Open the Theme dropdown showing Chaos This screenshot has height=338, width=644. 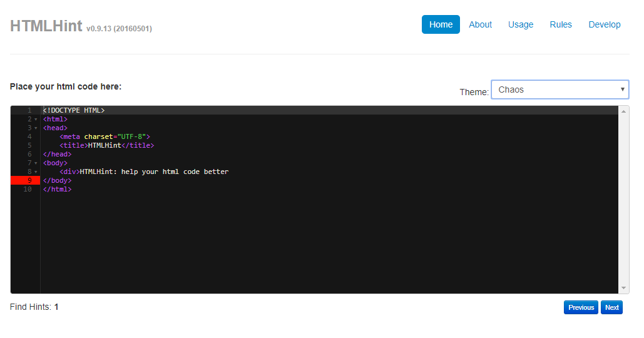(x=560, y=90)
